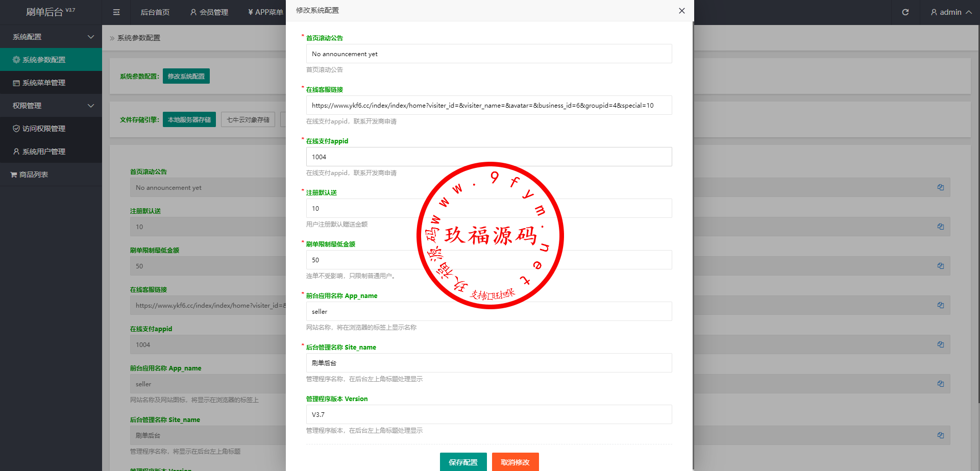The width and height of the screenshot is (980, 471).
Task: Click the Version input showing V3.7
Action: (x=489, y=414)
